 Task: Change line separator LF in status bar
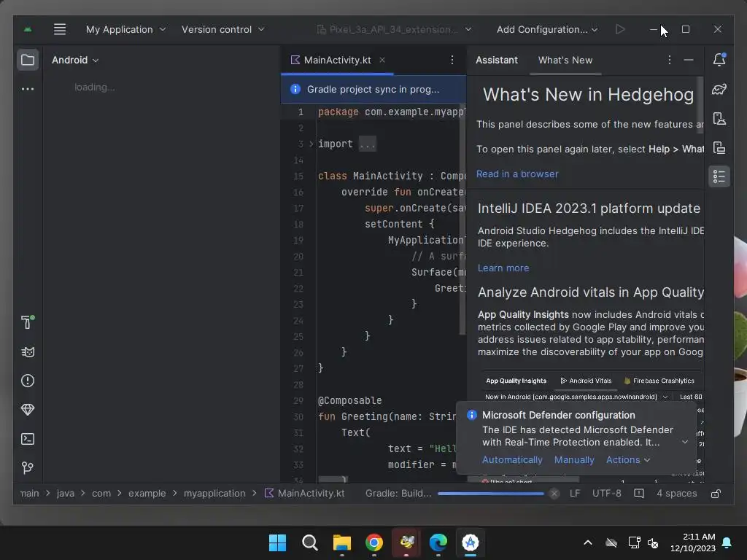(575, 494)
